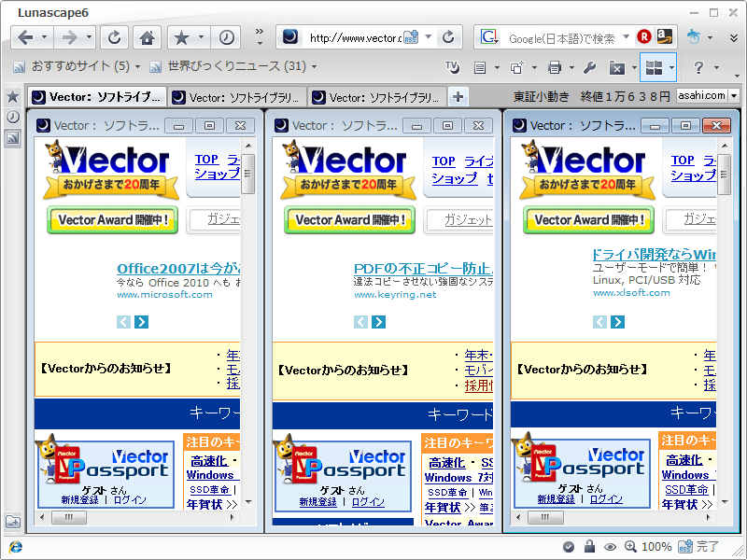Open the Google search engine dropdown arrow
Image resolution: width=747 pixels, height=560 pixels.
tap(627, 36)
